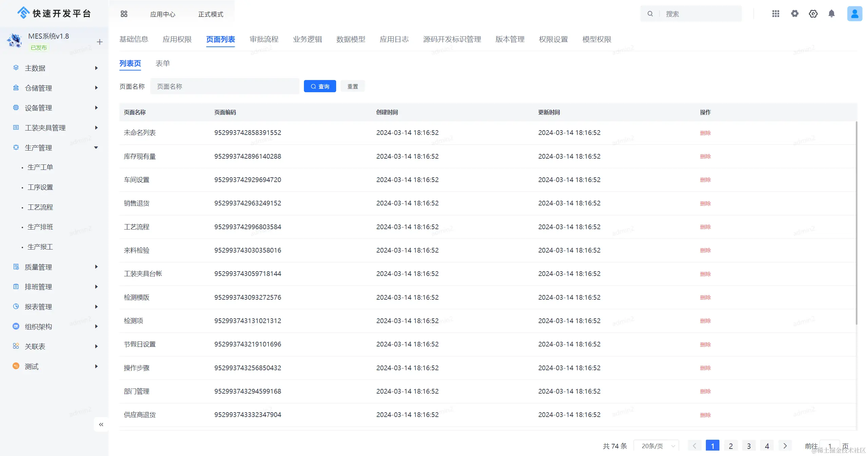The width and height of the screenshot is (868, 456).
Task: Expand the 主数据 menu arrow
Action: click(96, 68)
